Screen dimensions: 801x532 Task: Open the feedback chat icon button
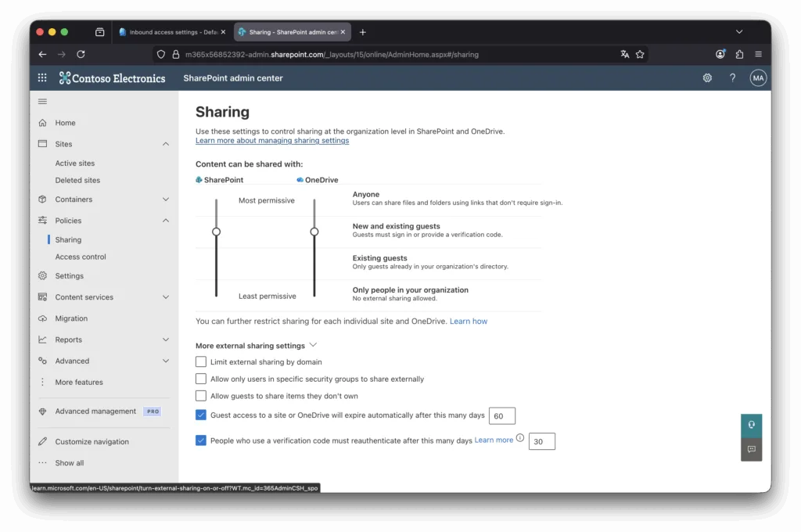(x=751, y=449)
